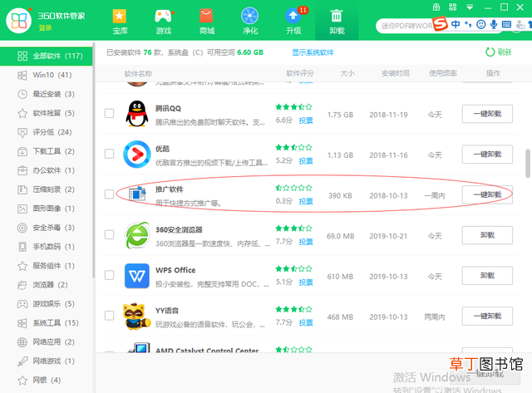
Task: Click the 登录 login link
Action: click(x=45, y=27)
